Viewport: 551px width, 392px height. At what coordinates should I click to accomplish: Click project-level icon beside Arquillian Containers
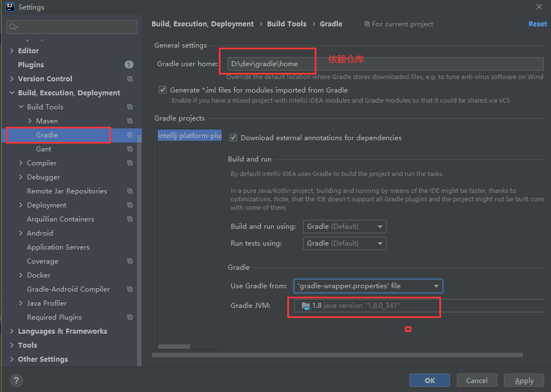tap(130, 219)
